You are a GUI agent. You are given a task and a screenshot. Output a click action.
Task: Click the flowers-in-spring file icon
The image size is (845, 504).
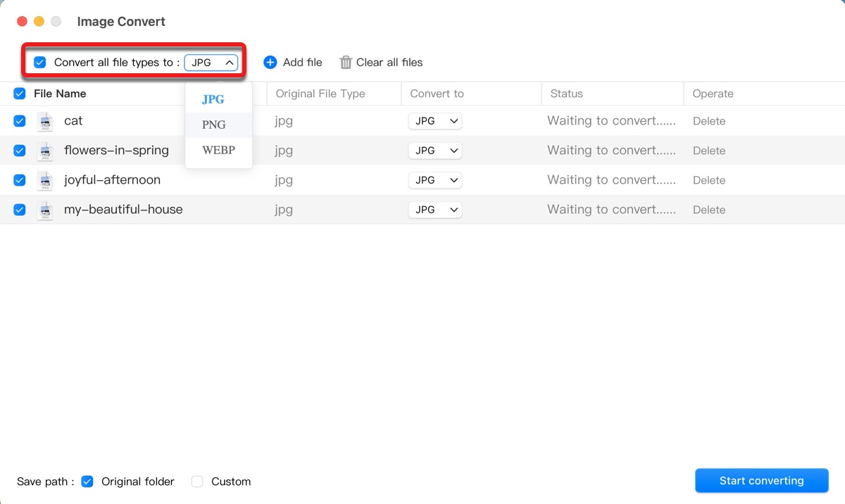tap(45, 151)
